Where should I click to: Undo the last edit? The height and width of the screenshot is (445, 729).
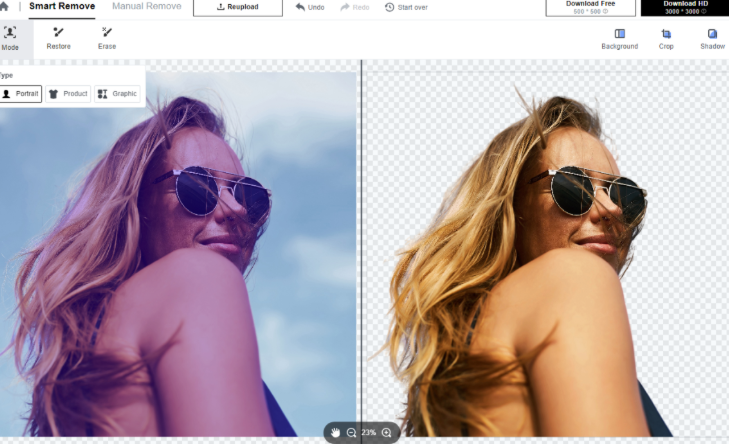click(310, 7)
